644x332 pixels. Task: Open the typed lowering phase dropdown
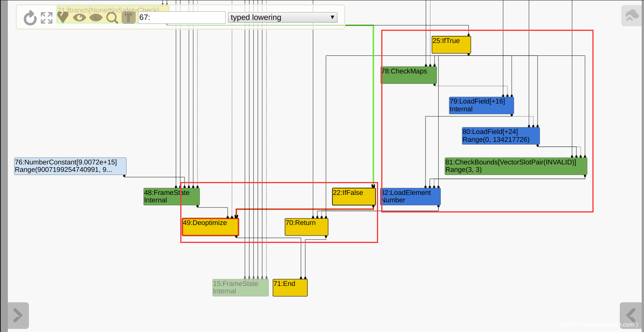(282, 18)
